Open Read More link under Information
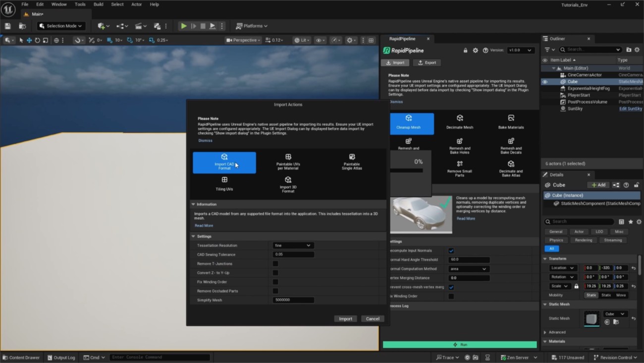 (x=204, y=226)
